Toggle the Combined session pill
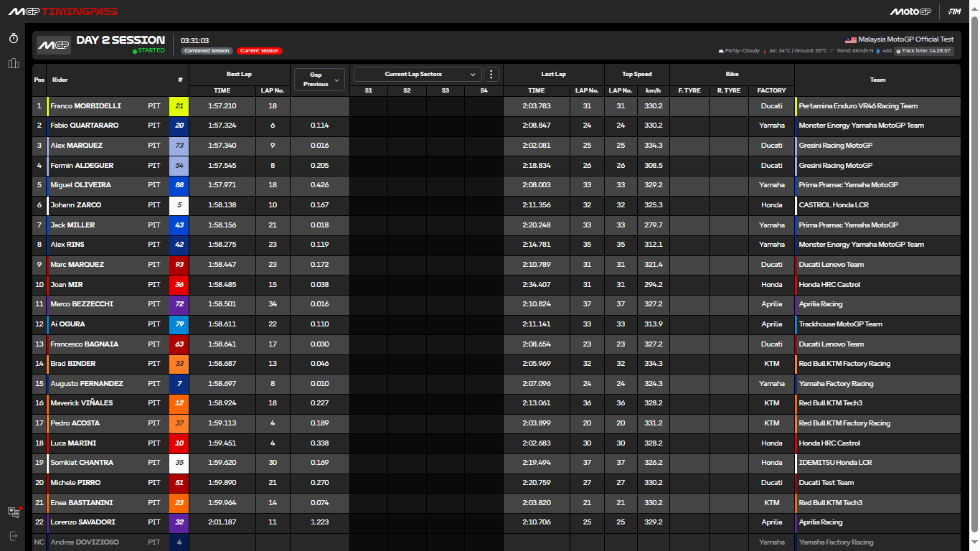Image resolution: width=980 pixels, height=551 pixels. [x=207, y=51]
